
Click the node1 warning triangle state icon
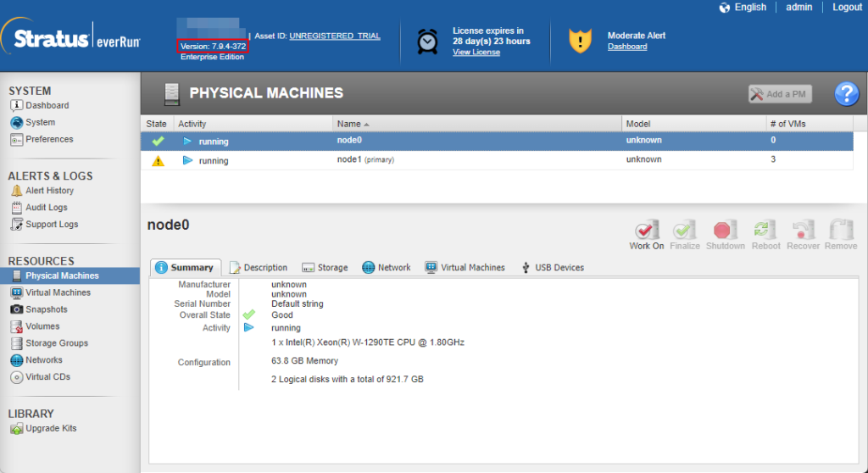[158, 160]
